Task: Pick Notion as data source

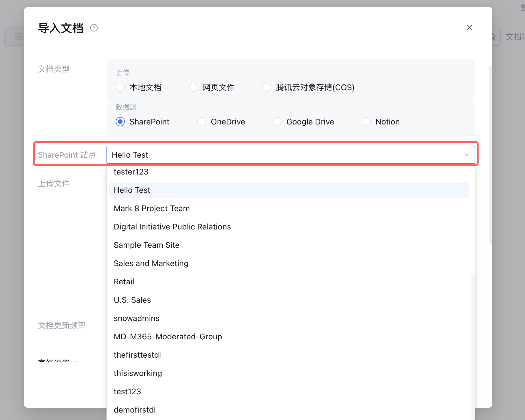Action: (366, 122)
